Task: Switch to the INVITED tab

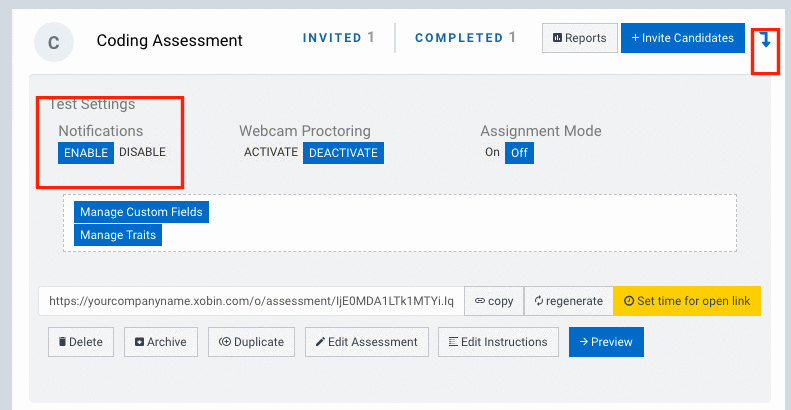Action: (x=338, y=38)
